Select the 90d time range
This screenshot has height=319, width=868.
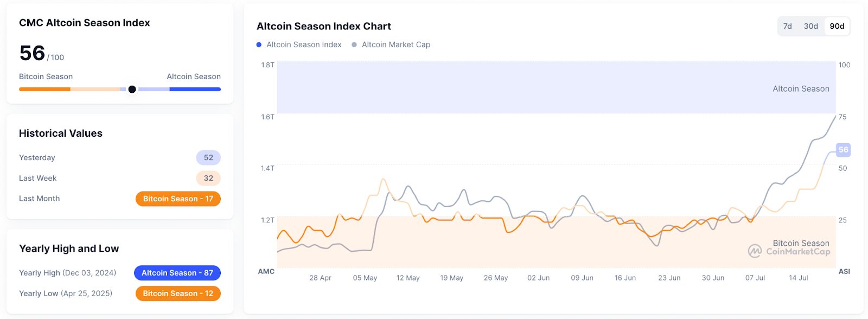(x=837, y=25)
